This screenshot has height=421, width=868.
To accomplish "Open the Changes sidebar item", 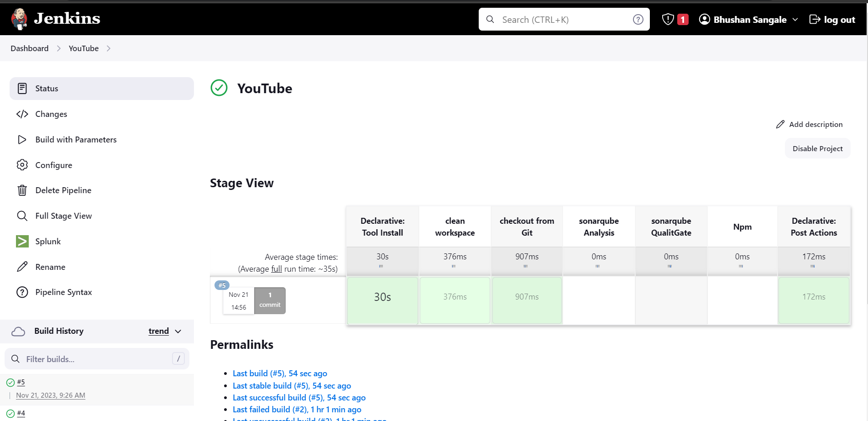I will pyautogui.click(x=51, y=114).
